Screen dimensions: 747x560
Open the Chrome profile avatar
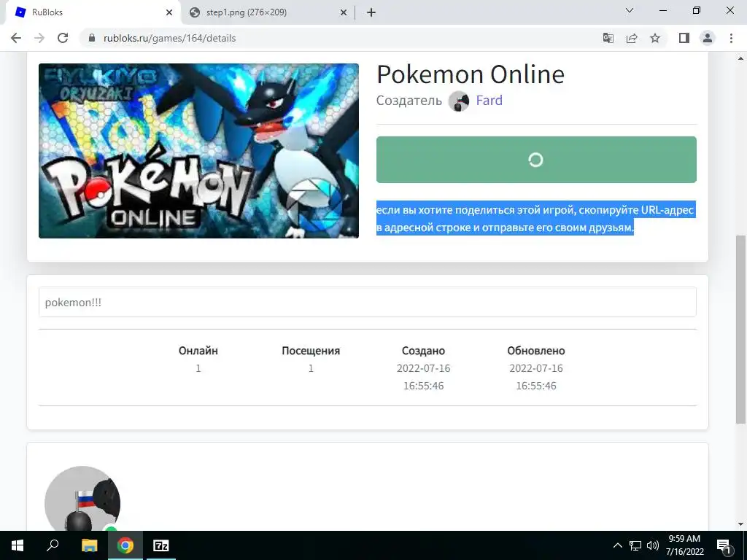click(x=708, y=38)
